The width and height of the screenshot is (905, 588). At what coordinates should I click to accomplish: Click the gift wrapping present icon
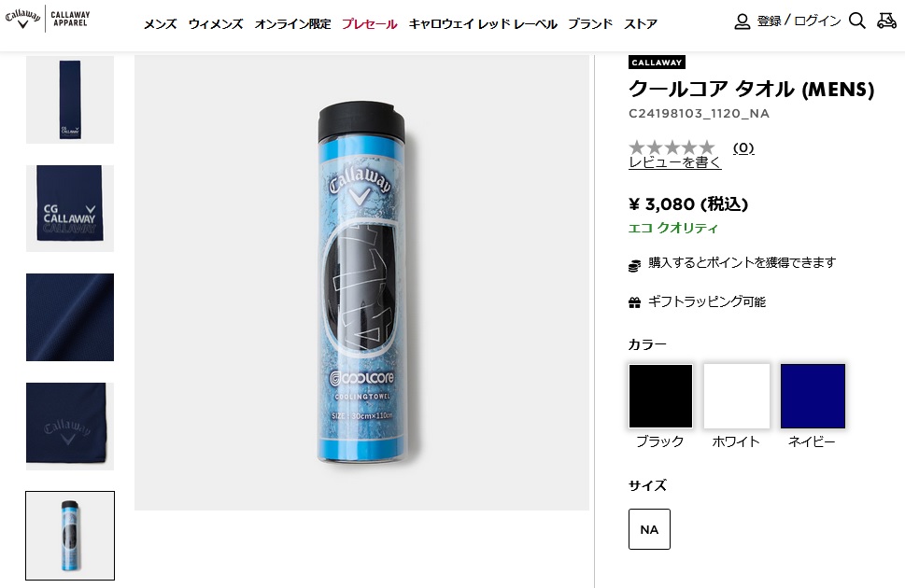[634, 302]
